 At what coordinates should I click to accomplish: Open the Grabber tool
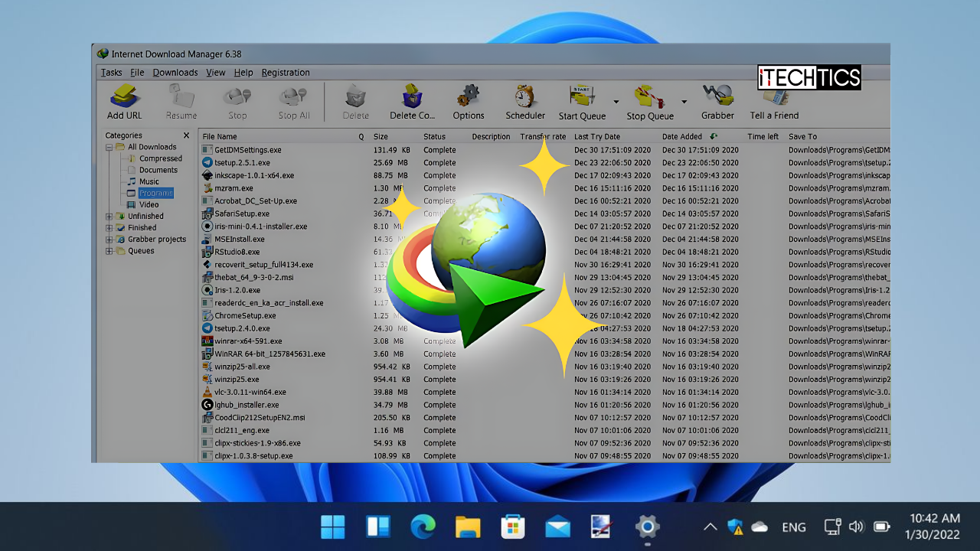point(717,96)
